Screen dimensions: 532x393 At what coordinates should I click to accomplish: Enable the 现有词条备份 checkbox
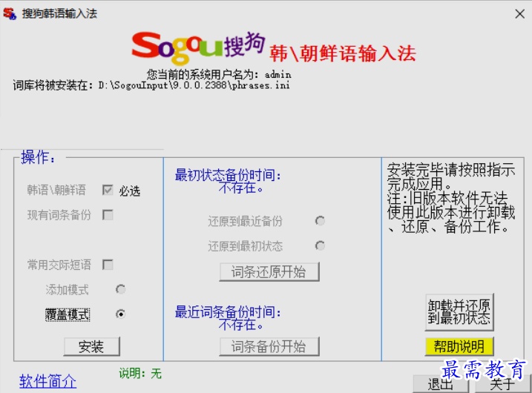click(x=108, y=214)
